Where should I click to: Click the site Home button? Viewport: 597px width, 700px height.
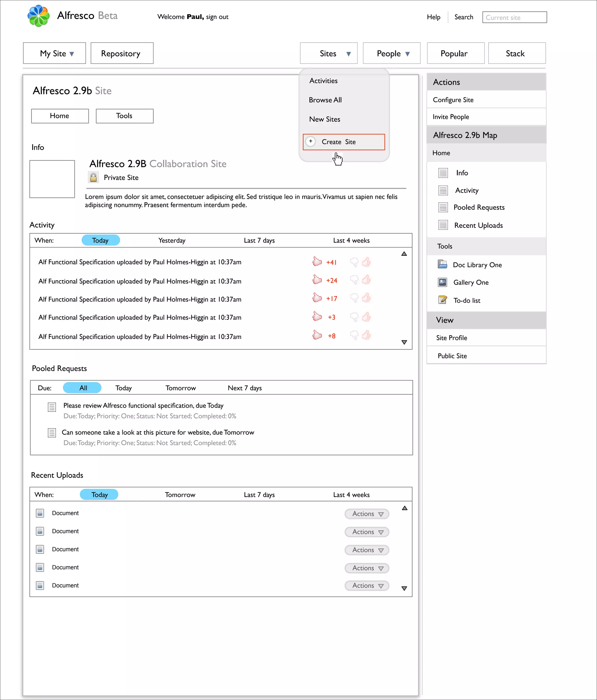(60, 116)
